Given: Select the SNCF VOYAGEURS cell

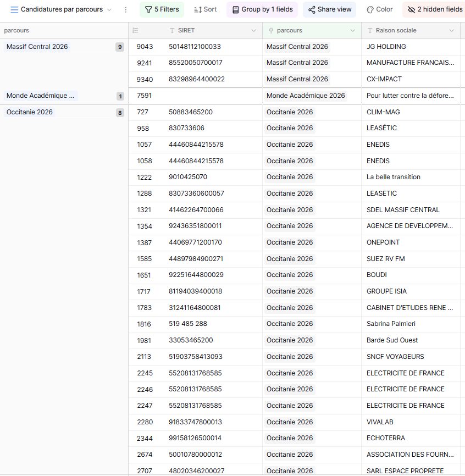Looking at the screenshot, I should [x=395, y=357].
